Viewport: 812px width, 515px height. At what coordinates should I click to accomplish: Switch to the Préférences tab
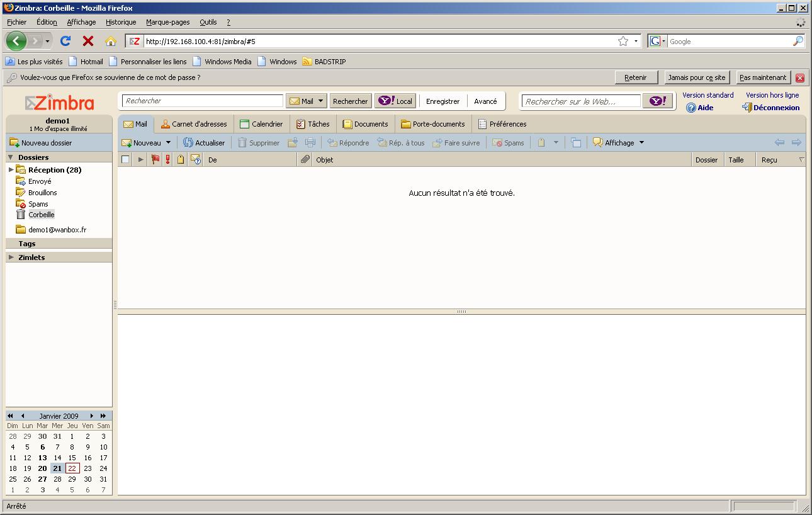[x=502, y=124]
